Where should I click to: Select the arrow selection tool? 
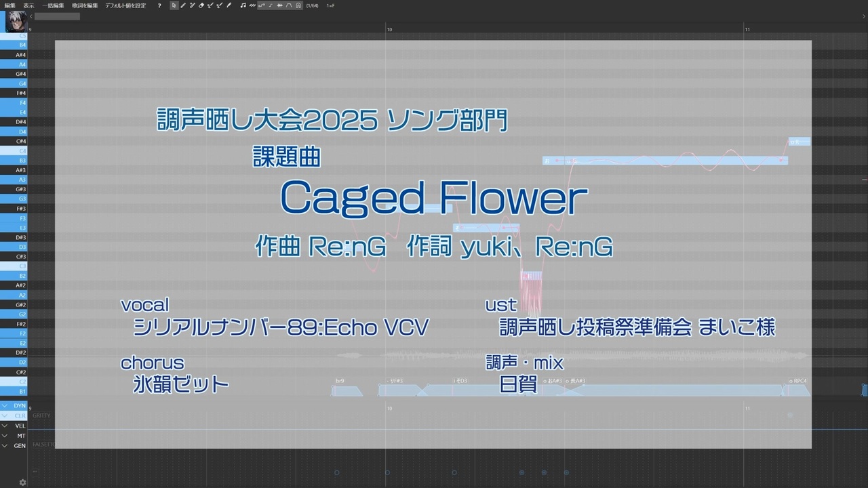pyautogui.click(x=174, y=5)
